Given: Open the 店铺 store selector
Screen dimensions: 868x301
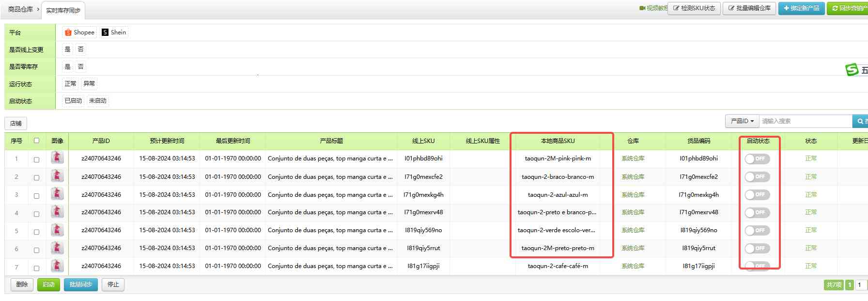Looking at the screenshot, I should tap(16, 123).
